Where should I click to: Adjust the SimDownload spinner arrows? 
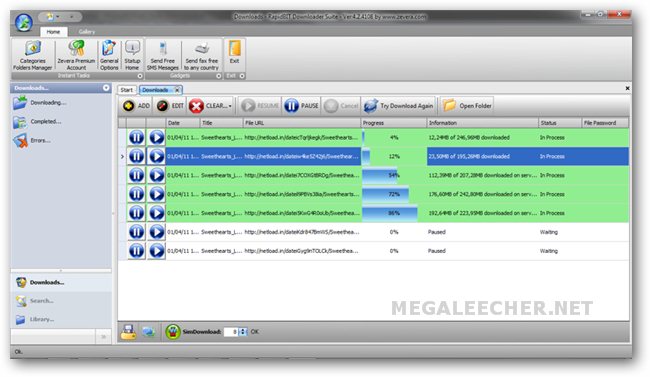coord(243,332)
